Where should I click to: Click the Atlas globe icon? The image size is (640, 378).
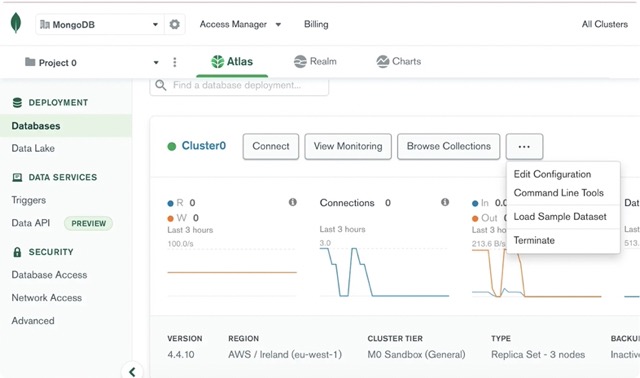click(218, 62)
